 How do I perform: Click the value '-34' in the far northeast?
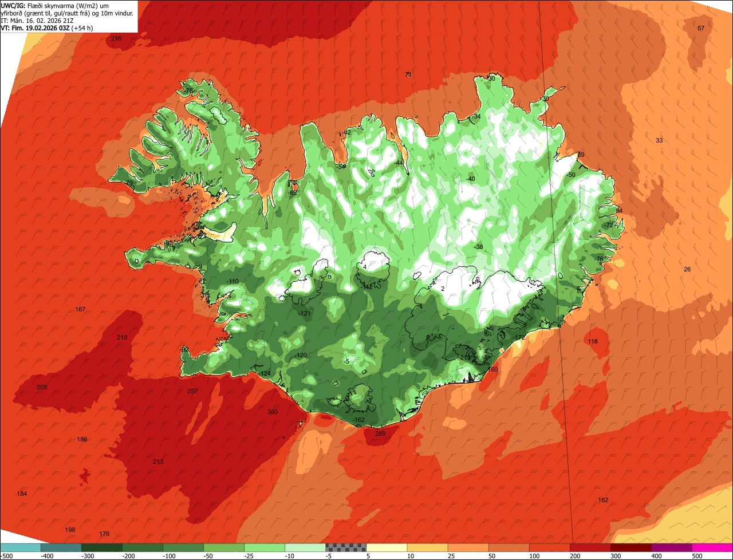476,116
